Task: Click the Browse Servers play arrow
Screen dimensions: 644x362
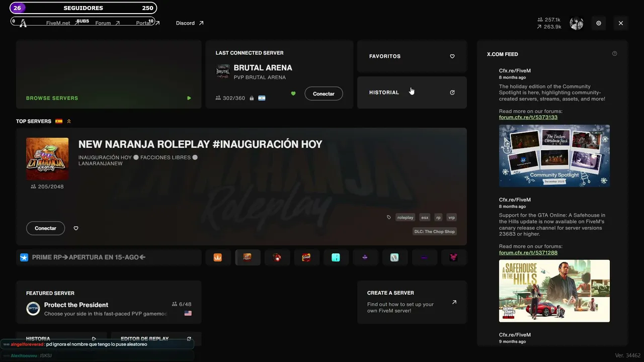Action: coord(189,98)
